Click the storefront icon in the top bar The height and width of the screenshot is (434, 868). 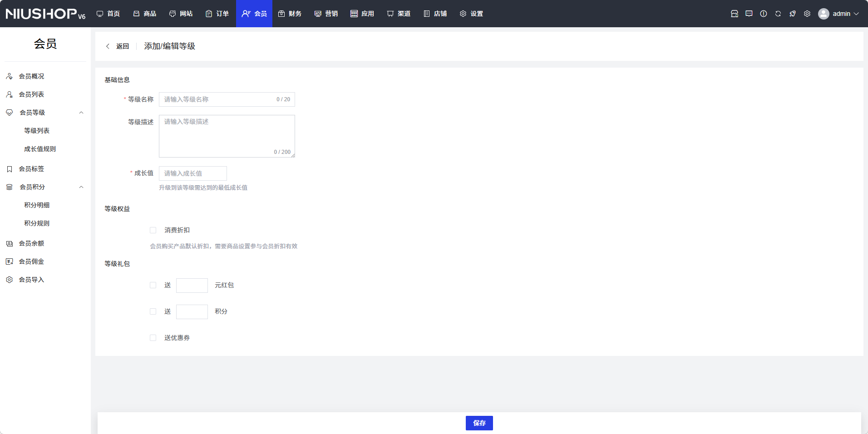(734, 14)
